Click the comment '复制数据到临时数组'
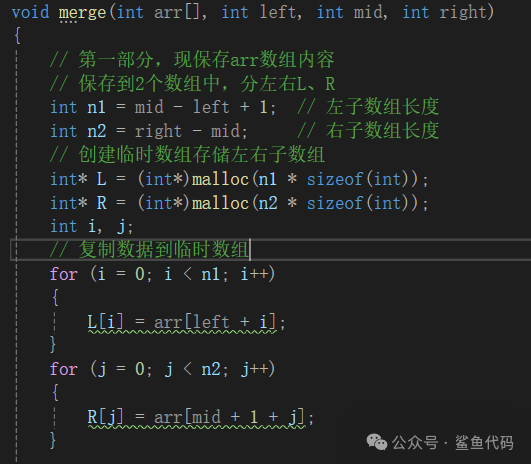The image size is (531, 464). pos(149,250)
